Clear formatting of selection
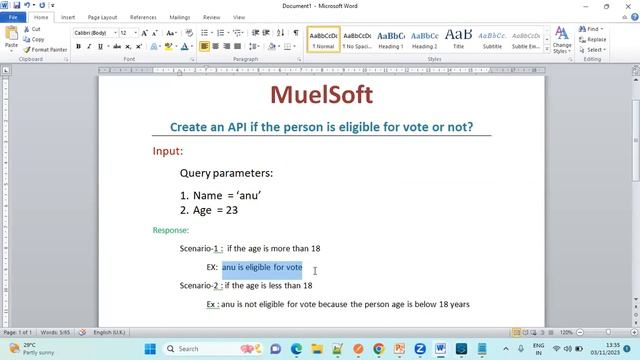640x360 pixels. tap(189, 33)
